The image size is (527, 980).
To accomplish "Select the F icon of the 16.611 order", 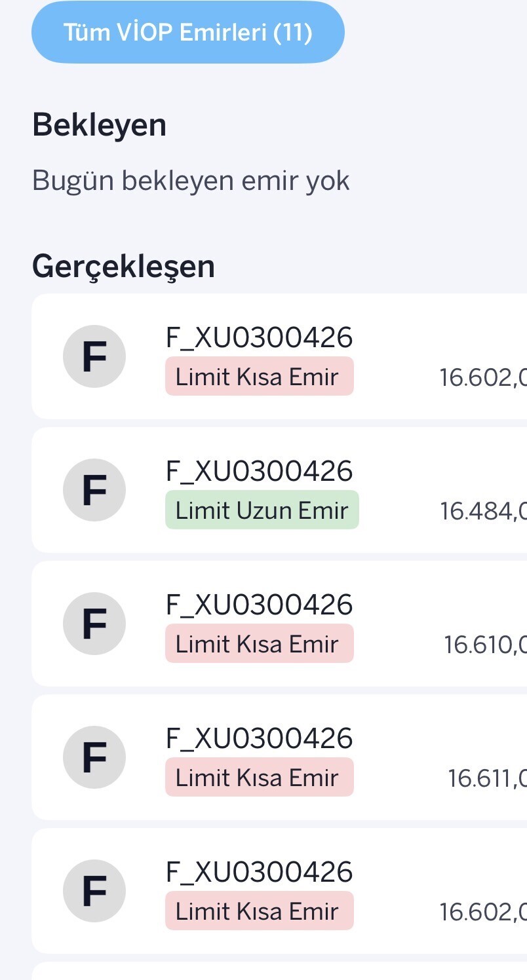I will [94, 758].
